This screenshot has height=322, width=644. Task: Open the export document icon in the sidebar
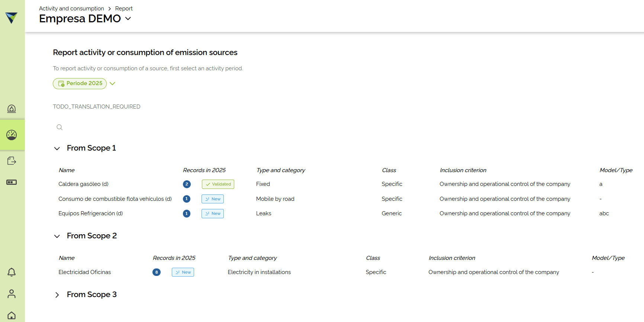click(x=12, y=161)
